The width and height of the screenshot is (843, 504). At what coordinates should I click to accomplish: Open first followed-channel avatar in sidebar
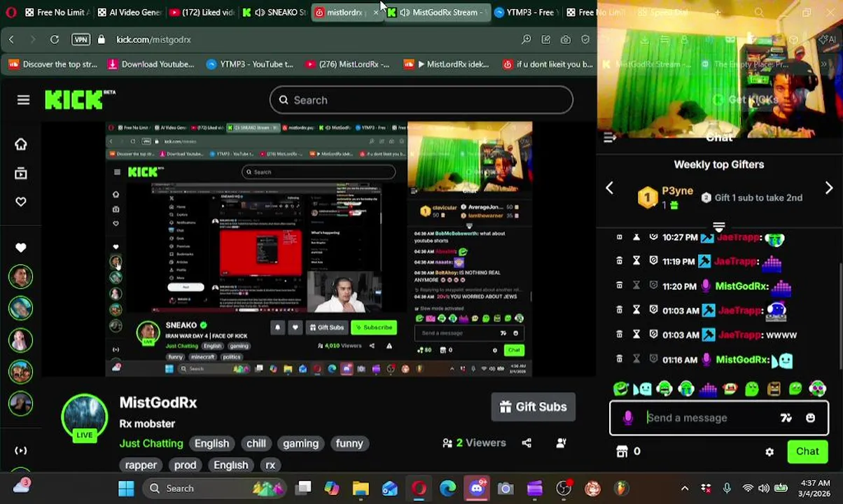[21, 276]
